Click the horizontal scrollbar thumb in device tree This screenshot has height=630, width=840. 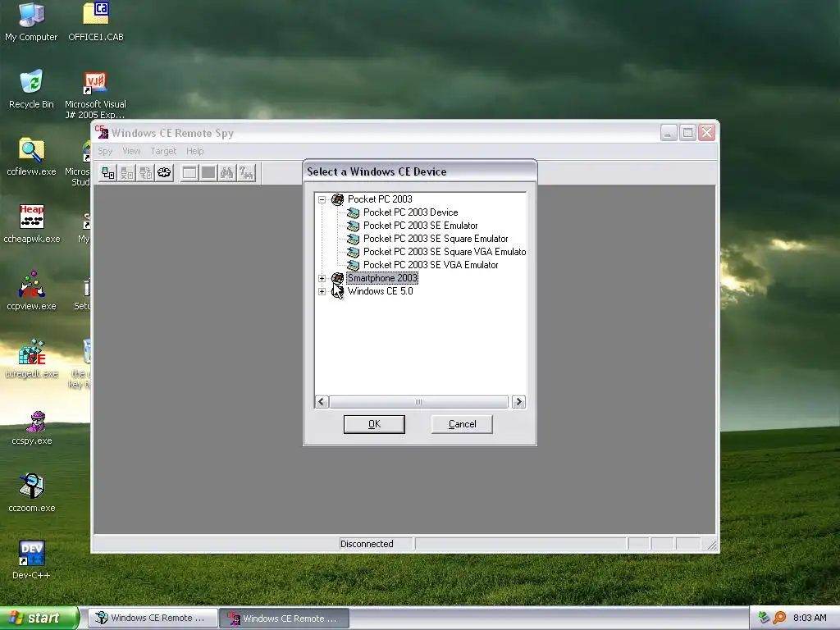pos(418,402)
